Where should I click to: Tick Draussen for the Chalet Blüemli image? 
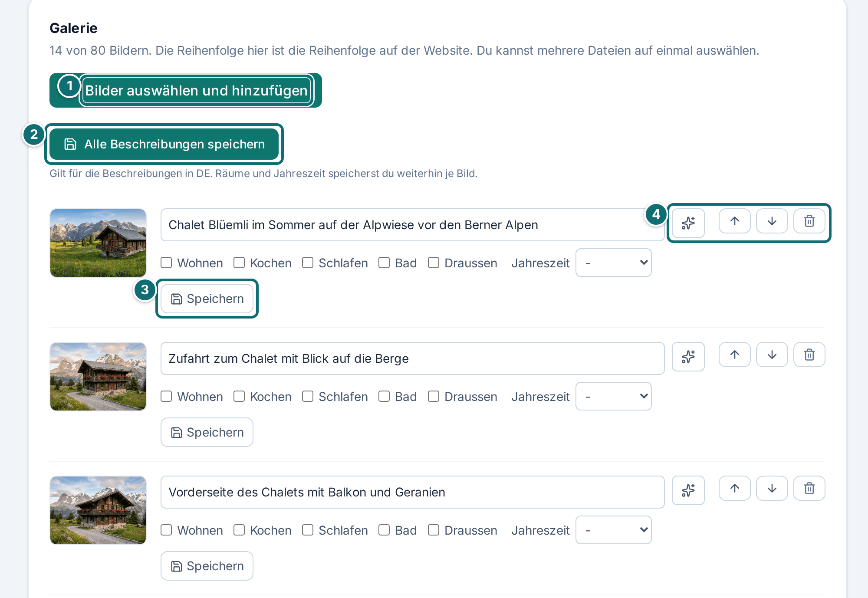coord(434,263)
